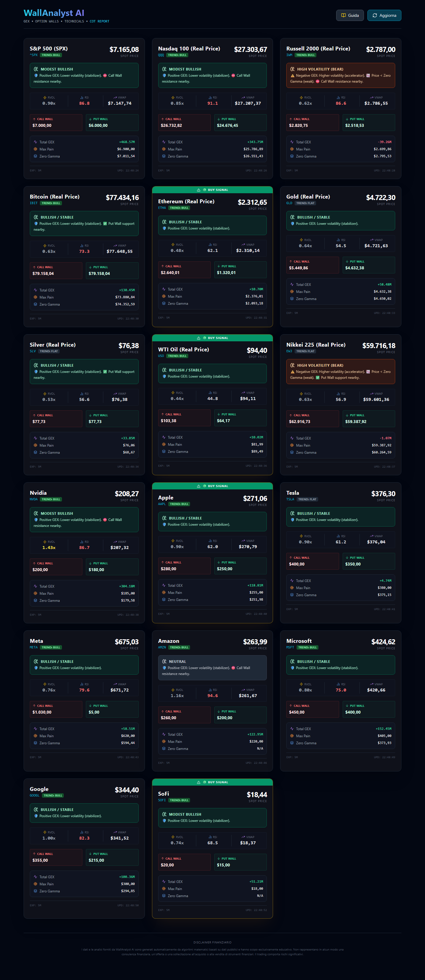Click WTI Oil Max Pain value $81,99
This screenshot has width=425, height=980.
click(257, 444)
